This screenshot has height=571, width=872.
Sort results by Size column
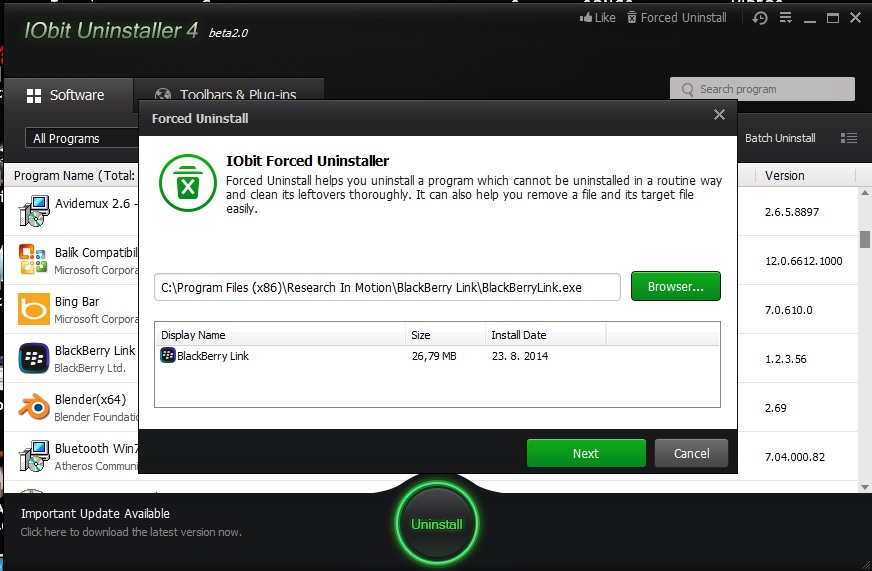coord(445,335)
